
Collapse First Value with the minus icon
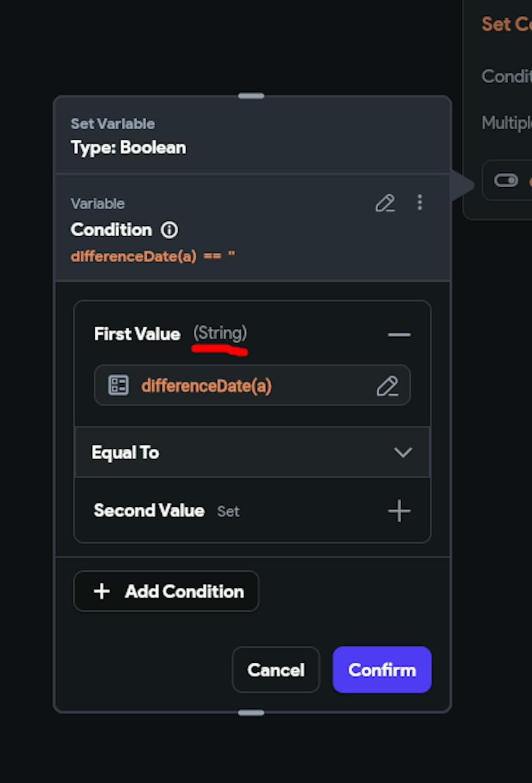399,335
